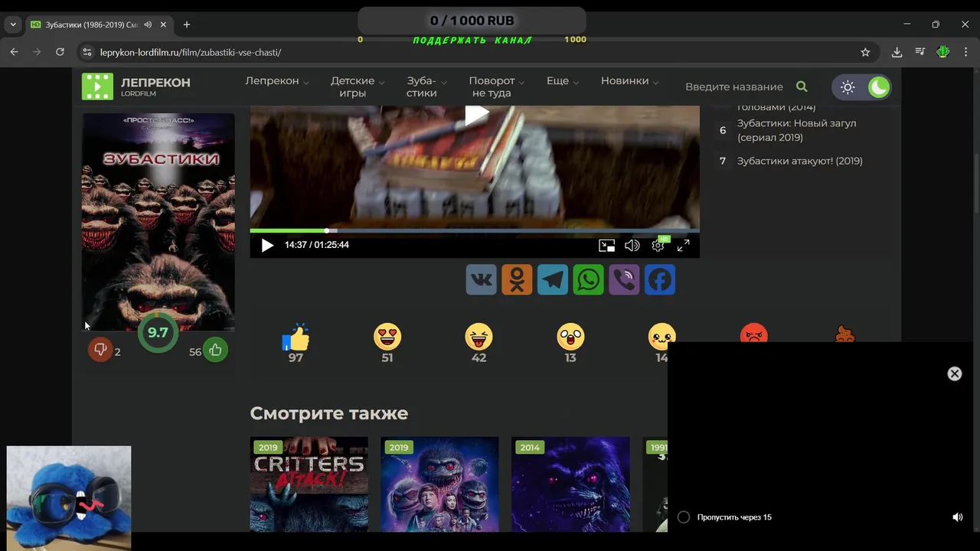Enter fullscreen in the video player
This screenshot has width=980, height=551.
[x=683, y=246]
